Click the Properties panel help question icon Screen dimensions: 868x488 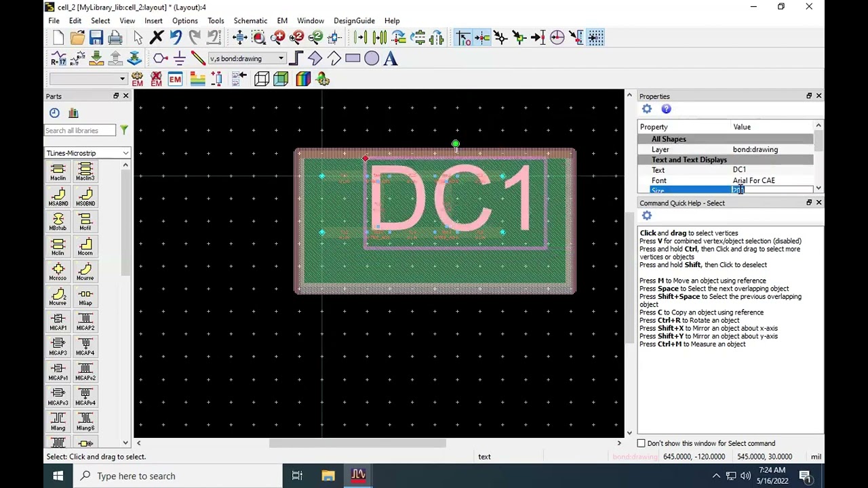[666, 109]
